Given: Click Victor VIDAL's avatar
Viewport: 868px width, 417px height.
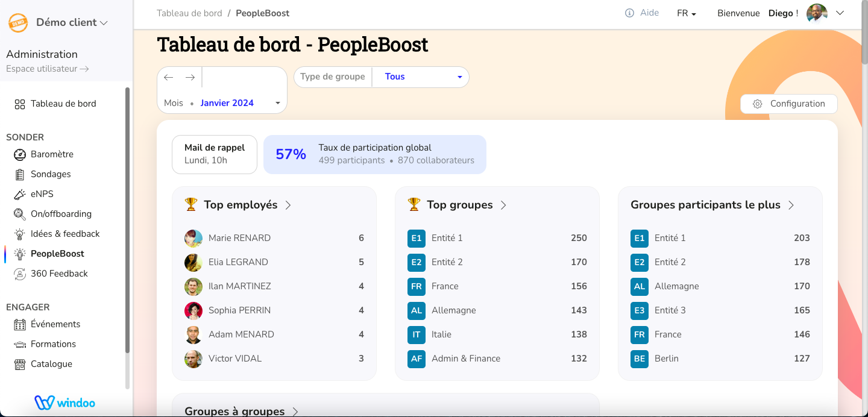Looking at the screenshot, I should pos(193,359).
